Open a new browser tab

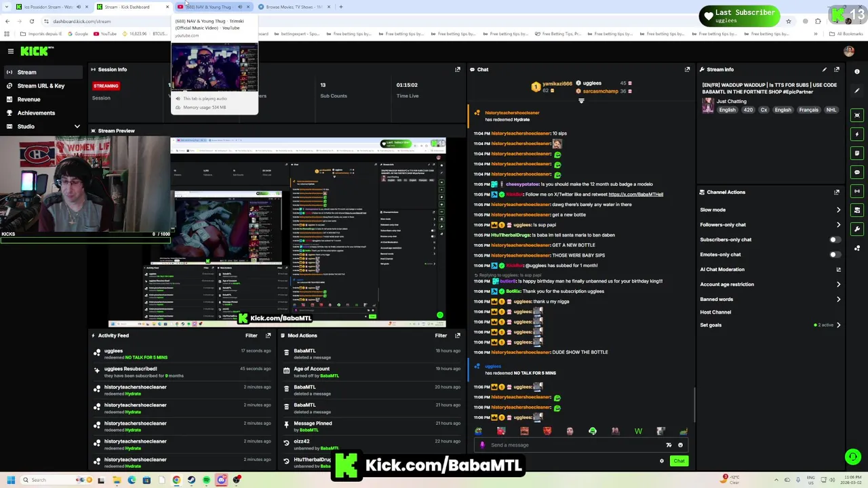pos(341,7)
